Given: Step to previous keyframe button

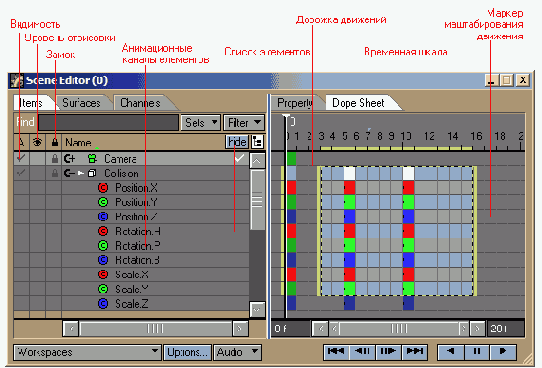Looking at the screenshot, I should pyautogui.click(x=362, y=352).
